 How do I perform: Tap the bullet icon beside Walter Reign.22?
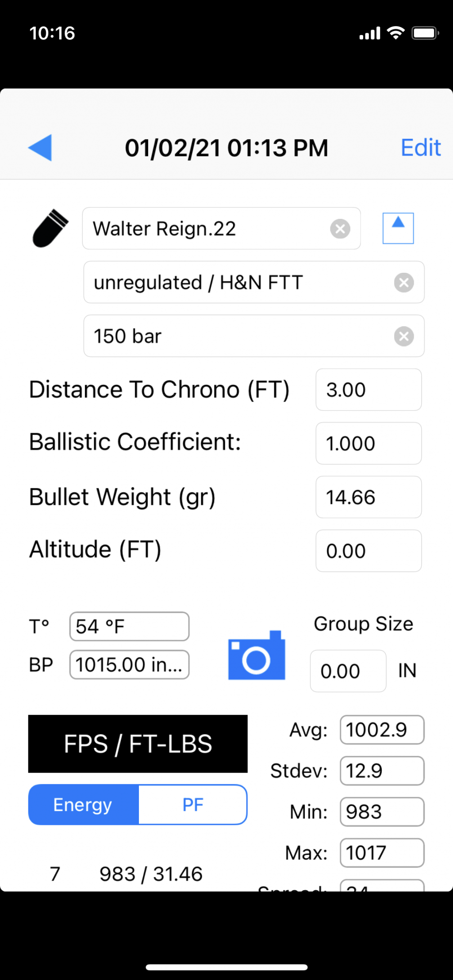click(x=50, y=228)
